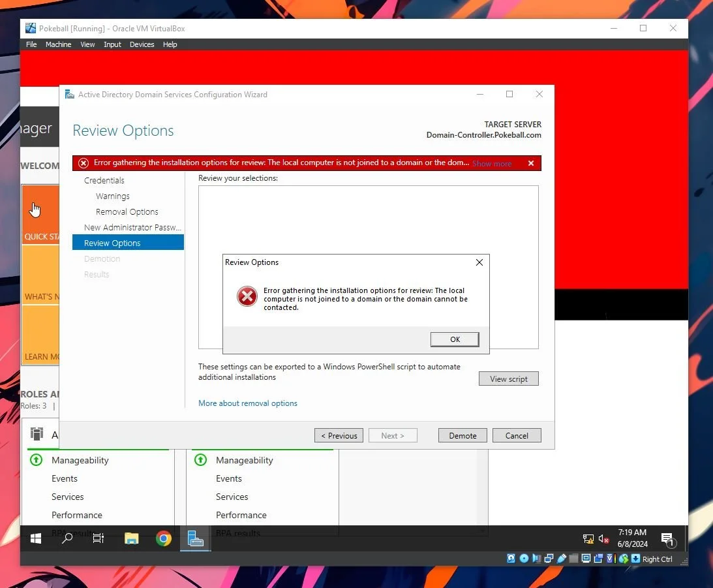This screenshot has width=713, height=588.
Task: Open the VirtualBox Machine menu
Action: pyautogui.click(x=58, y=44)
